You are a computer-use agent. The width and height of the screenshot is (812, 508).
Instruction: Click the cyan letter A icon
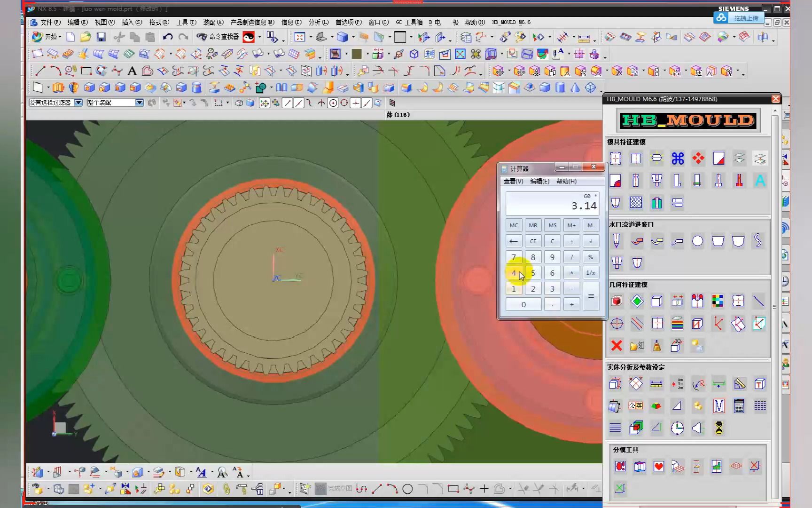760,181
